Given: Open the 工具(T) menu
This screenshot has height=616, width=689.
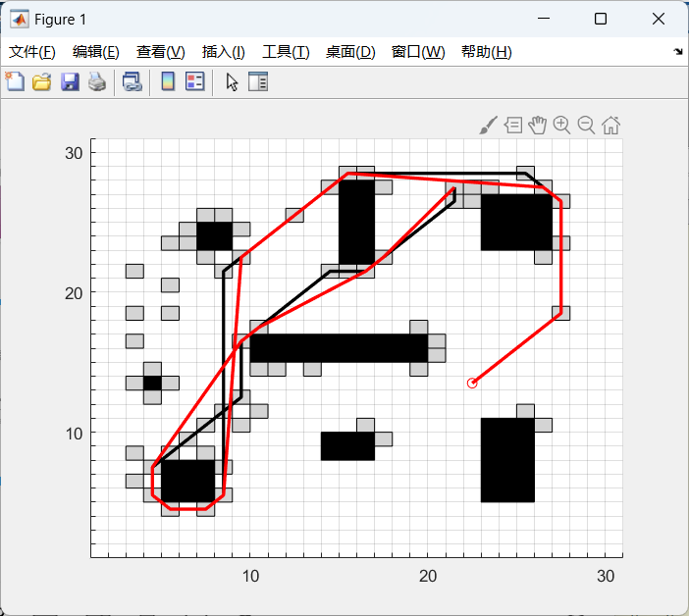Looking at the screenshot, I should point(286,52).
